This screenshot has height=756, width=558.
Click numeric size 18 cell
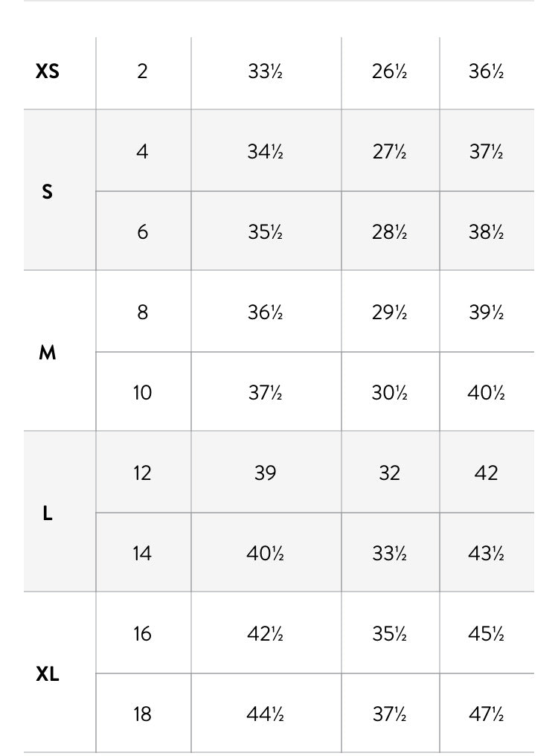click(x=142, y=714)
